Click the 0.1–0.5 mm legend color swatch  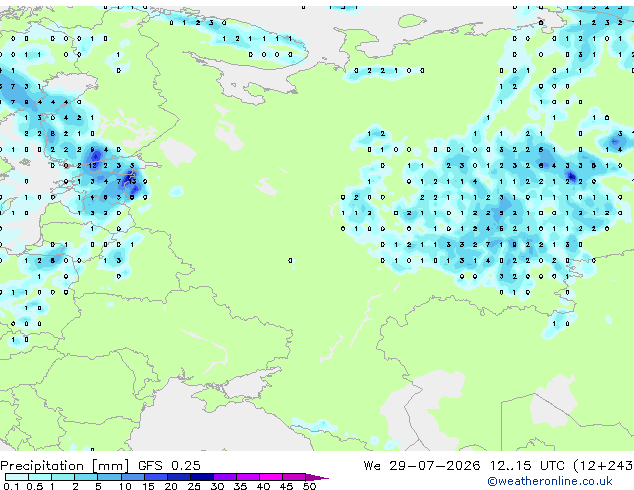pyautogui.click(x=17, y=477)
